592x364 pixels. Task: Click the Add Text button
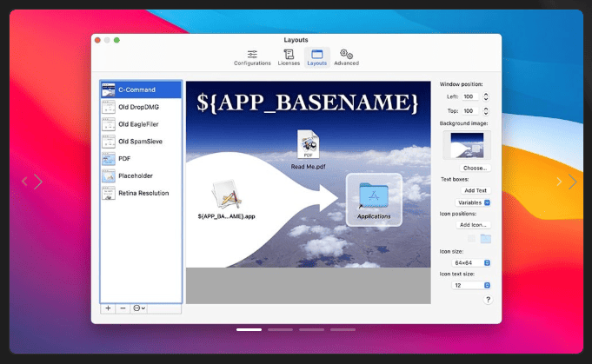[x=476, y=190]
